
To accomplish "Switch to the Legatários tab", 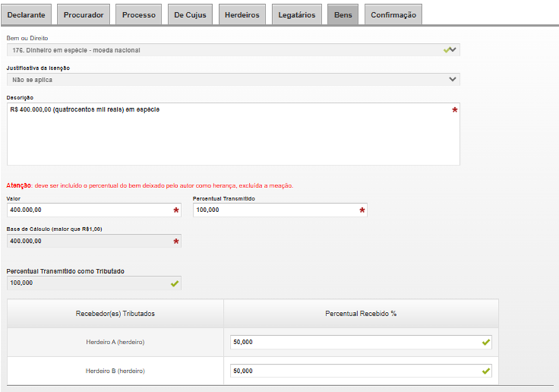I will click(x=297, y=14).
